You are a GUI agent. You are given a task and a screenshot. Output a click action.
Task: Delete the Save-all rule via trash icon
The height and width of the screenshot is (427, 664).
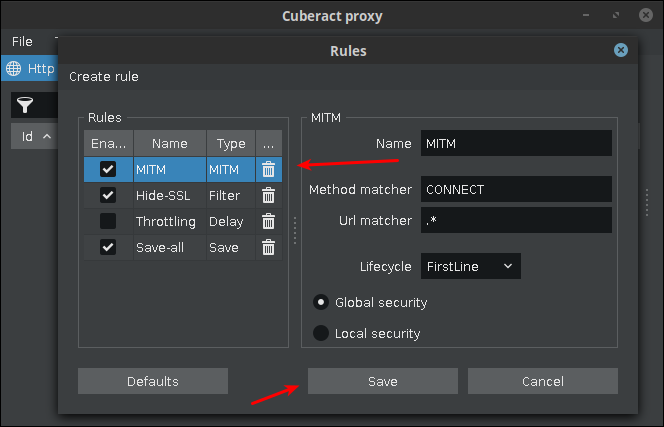tap(268, 247)
